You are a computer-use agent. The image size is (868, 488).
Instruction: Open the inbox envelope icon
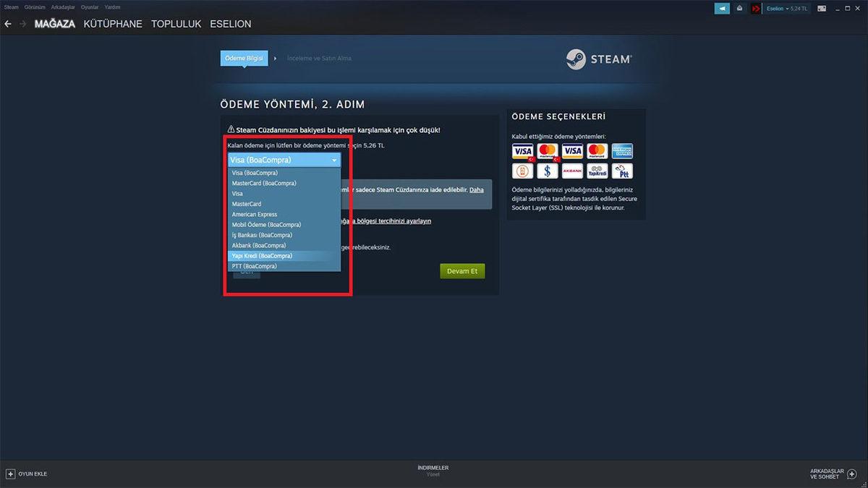click(739, 9)
